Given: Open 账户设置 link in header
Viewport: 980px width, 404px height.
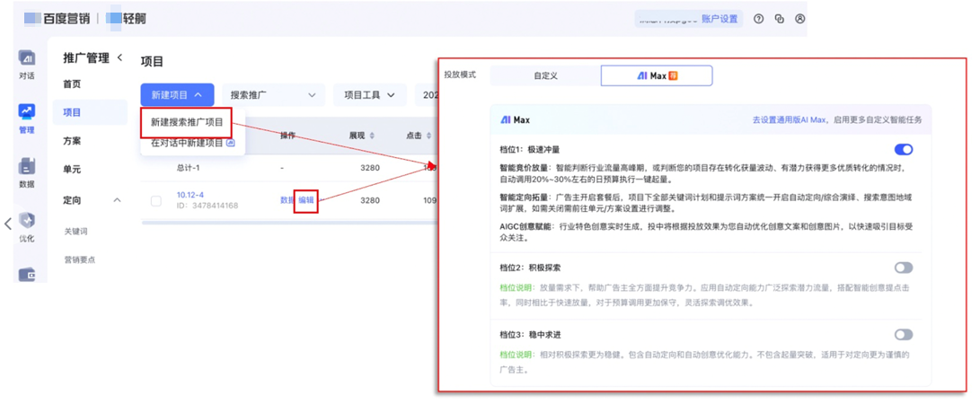Looking at the screenshot, I should point(720,19).
